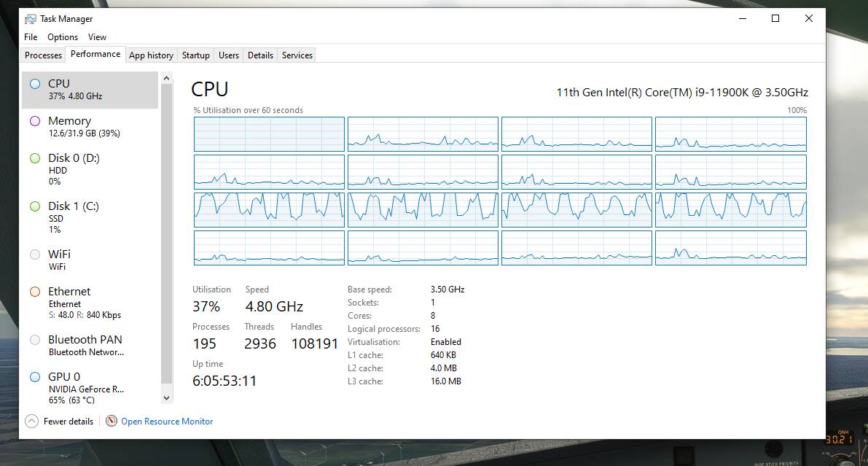Viewport: 868px width, 466px height.
Task: Collapse to fewer details view
Action: click(x=58, y=421)
